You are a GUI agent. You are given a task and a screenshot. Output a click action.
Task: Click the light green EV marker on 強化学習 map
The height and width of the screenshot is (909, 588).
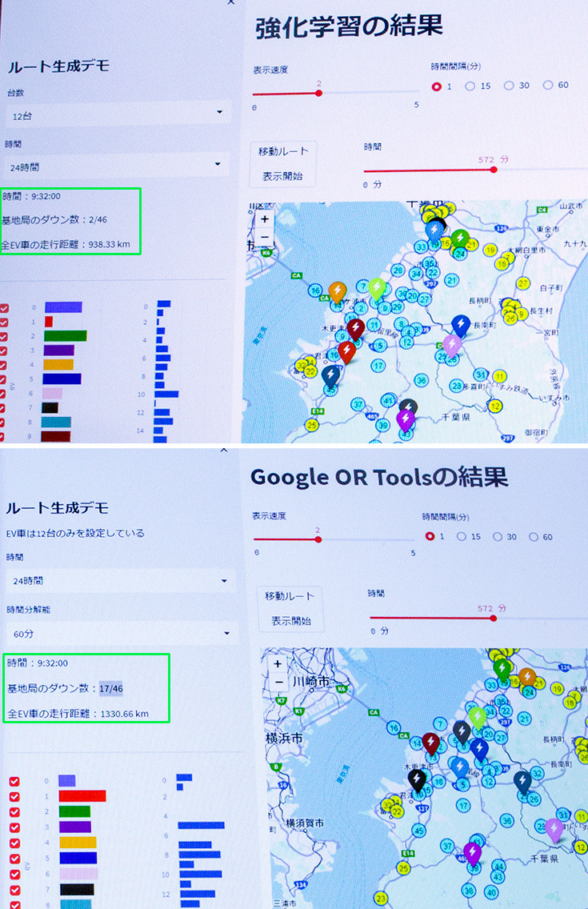[378, 288]
